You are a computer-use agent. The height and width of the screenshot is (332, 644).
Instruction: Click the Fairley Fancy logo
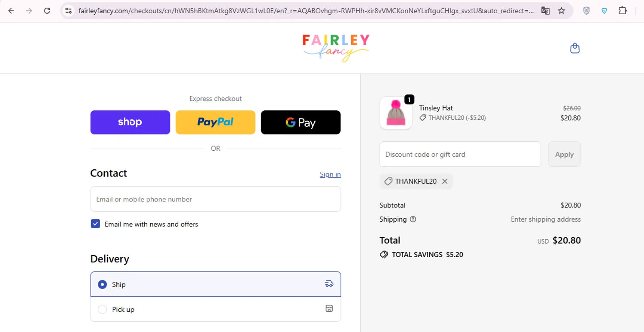[x=336, y=48]
